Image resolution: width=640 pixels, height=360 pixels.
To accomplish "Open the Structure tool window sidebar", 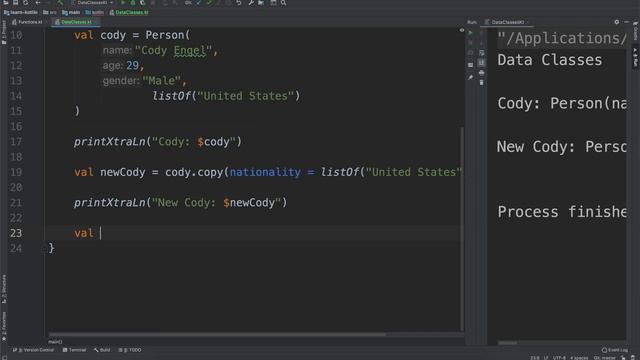I will tap(4, 288).
